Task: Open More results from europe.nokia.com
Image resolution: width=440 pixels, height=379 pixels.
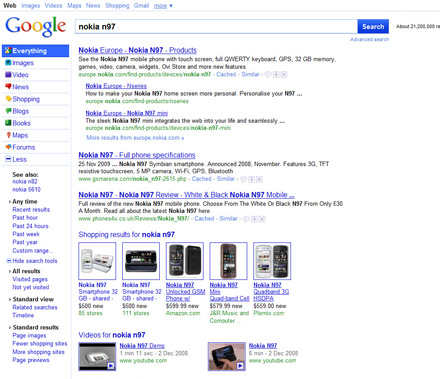Action: tap(135, 138)
